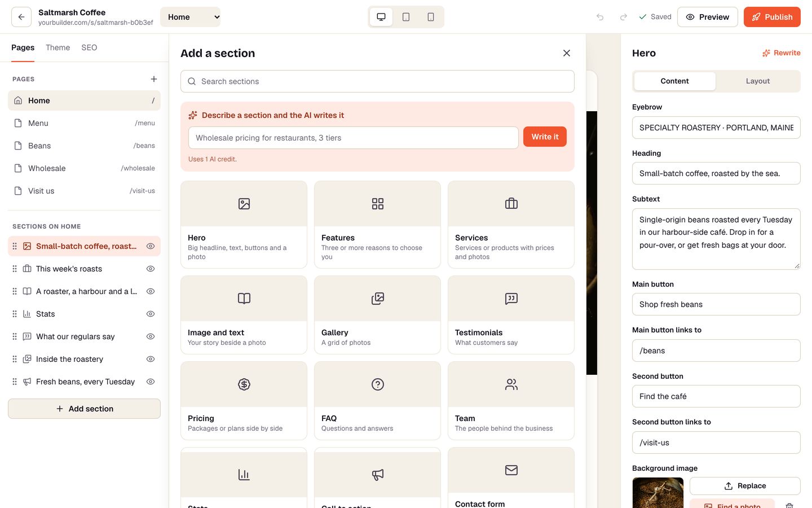Hide Fresh beans, every Tuesday section
Image resolution: width=812 pixels, height=508 pixels.
151,382
